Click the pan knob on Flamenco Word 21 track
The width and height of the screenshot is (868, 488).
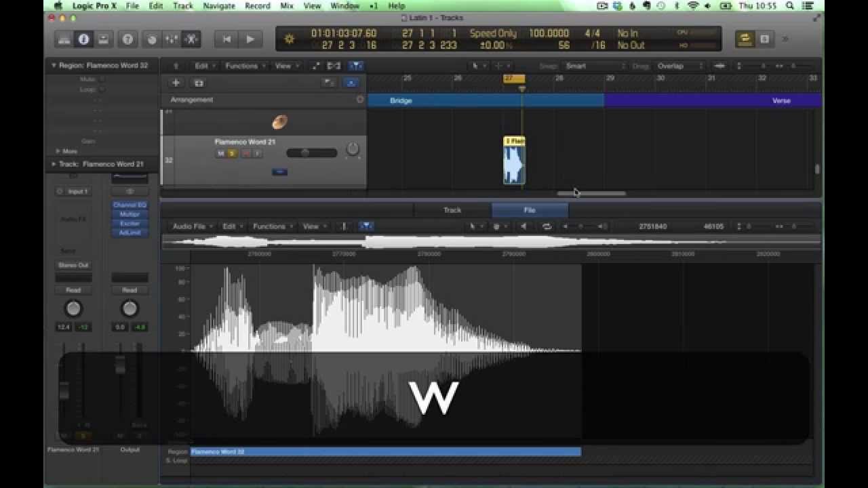tap(352, 148)
